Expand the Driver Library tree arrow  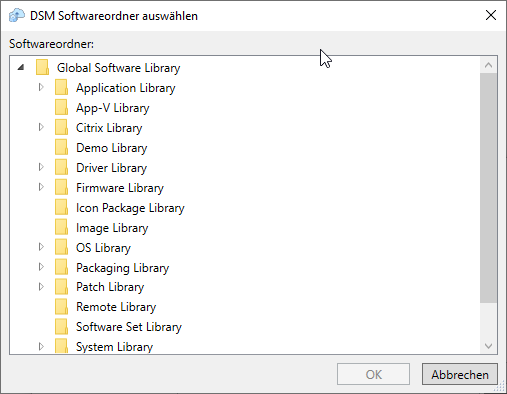click(41, 167)
